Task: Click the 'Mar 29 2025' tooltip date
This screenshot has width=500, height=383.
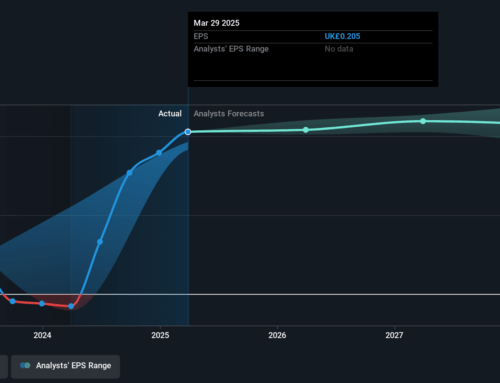Action: point(216,23)
